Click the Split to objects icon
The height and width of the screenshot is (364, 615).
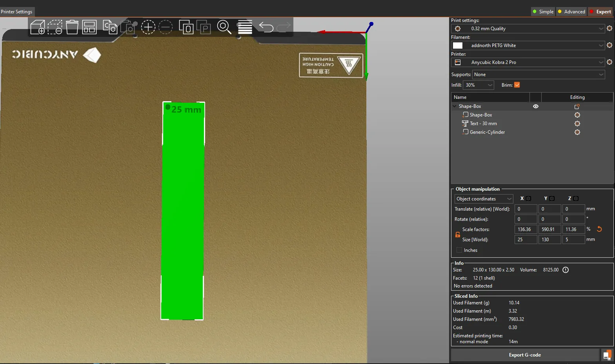point(186,27)
